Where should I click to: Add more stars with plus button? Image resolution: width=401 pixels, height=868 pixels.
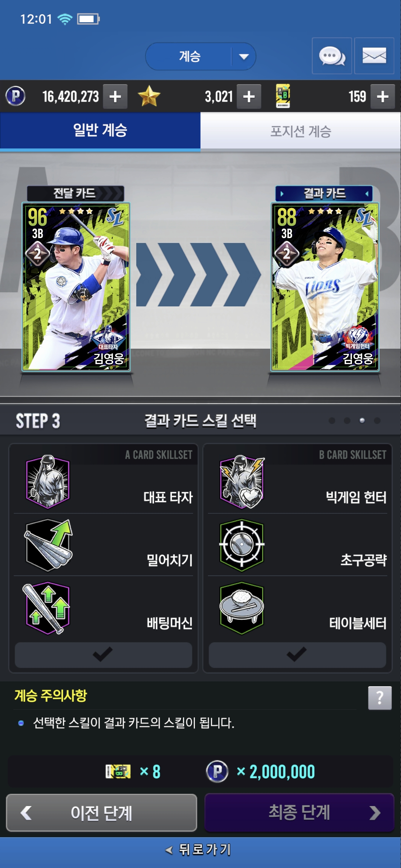(x=249, y=96)
